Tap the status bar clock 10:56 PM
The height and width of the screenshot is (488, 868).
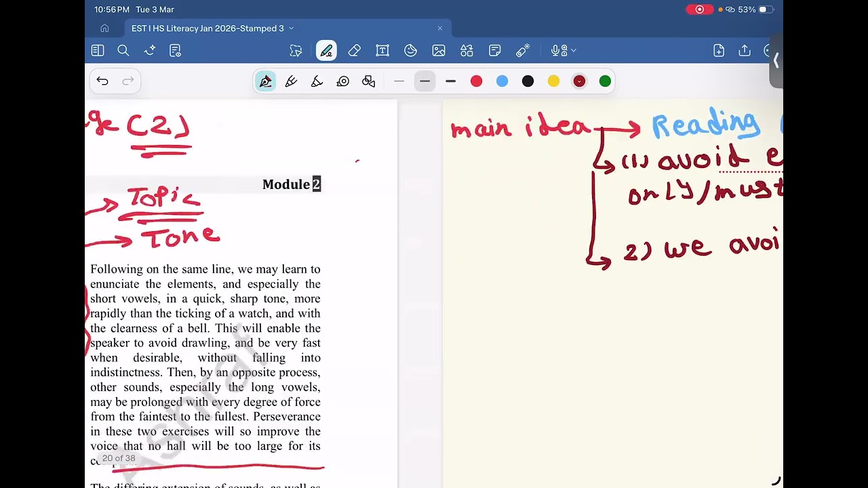pyautogui.click(x=112, y=9)
